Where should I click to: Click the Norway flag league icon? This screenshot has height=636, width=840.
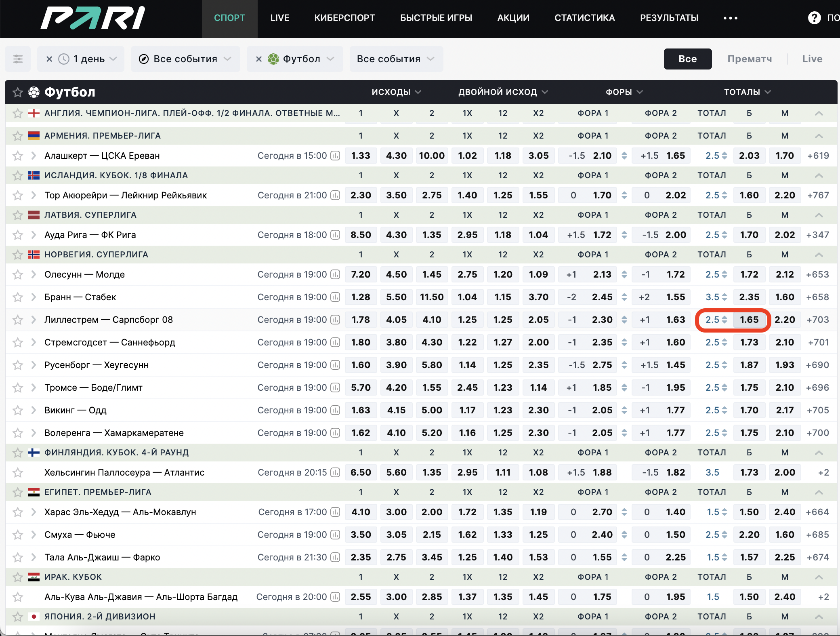click(34, 255)
